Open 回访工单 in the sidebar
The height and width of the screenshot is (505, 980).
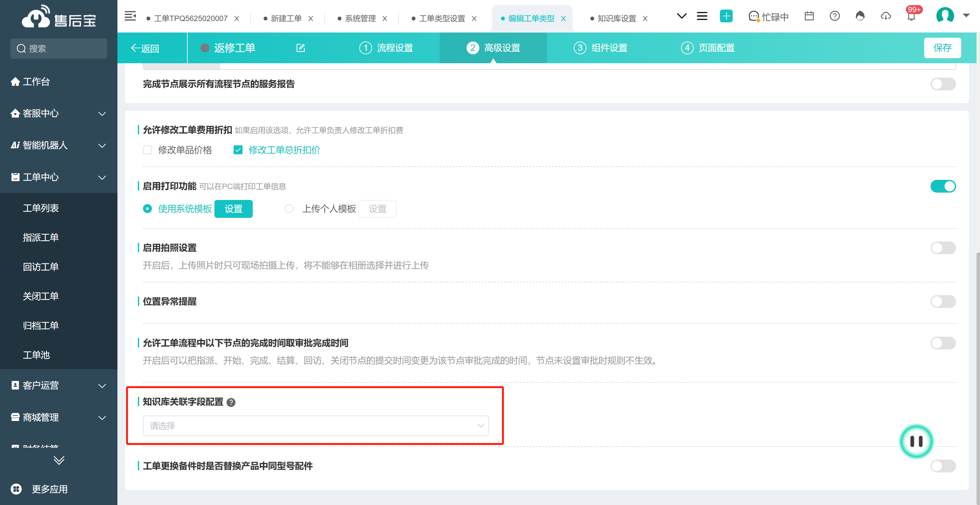pyautogui.click(x=41, y=267)
